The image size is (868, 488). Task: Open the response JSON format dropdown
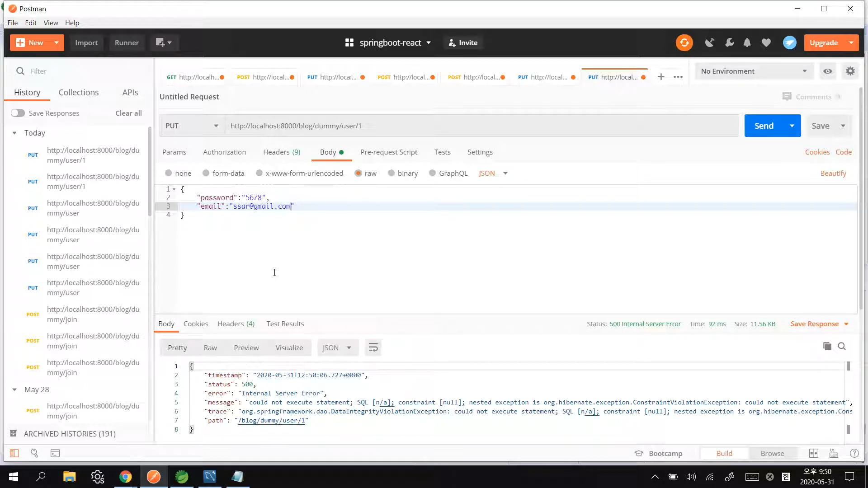tap(337, 347)
